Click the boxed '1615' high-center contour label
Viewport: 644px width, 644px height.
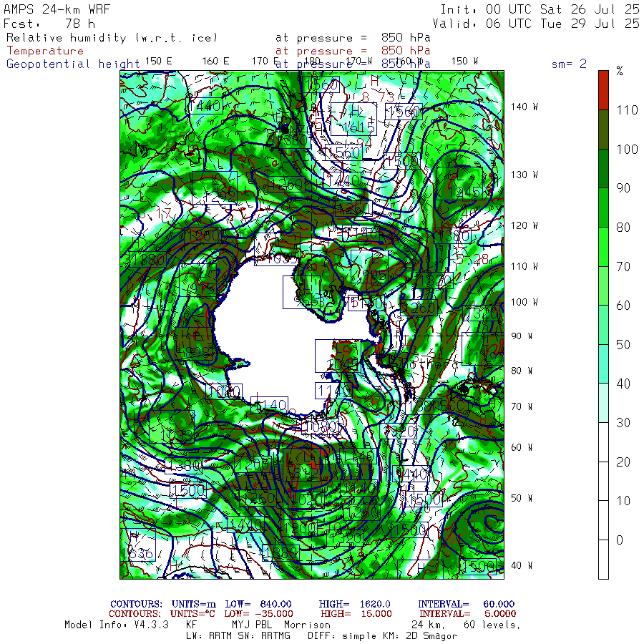click(x=353, y=119)
